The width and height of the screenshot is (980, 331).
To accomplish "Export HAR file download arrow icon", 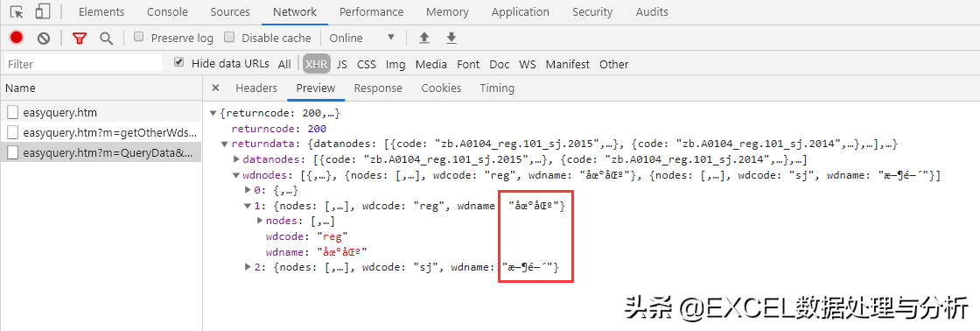I will pyautogui.click(x=451, y=39).
